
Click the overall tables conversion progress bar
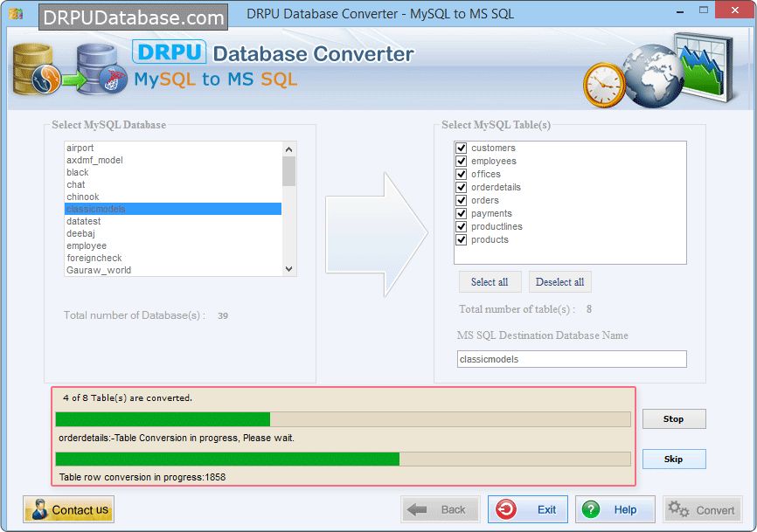click(x=344, y=419)
